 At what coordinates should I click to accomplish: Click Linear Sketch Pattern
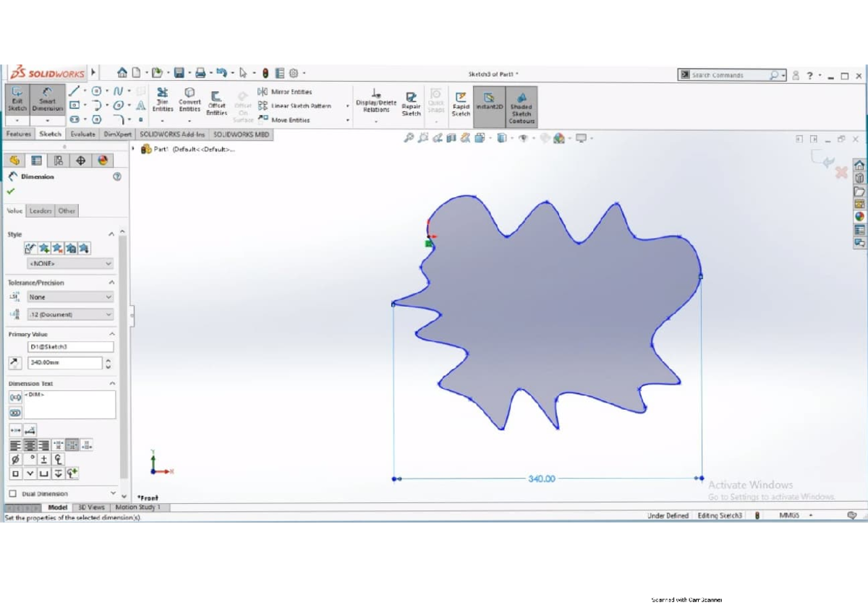(295, 106)
